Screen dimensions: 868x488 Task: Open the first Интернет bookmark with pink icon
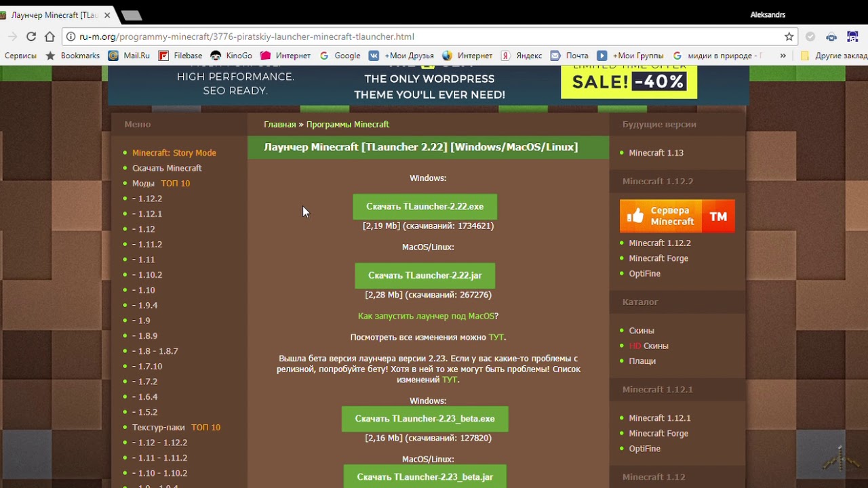(285, 56)
